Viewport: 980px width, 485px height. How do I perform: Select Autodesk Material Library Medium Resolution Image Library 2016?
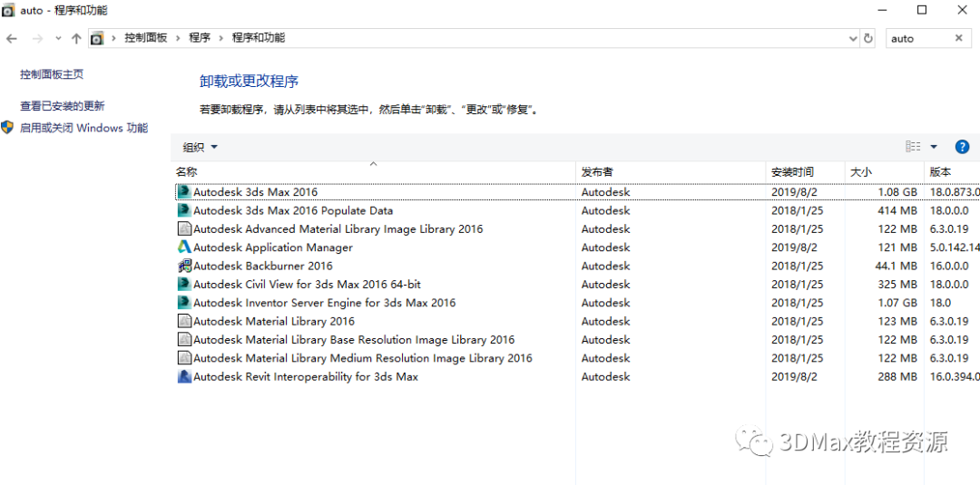click(x=362, y=358)
